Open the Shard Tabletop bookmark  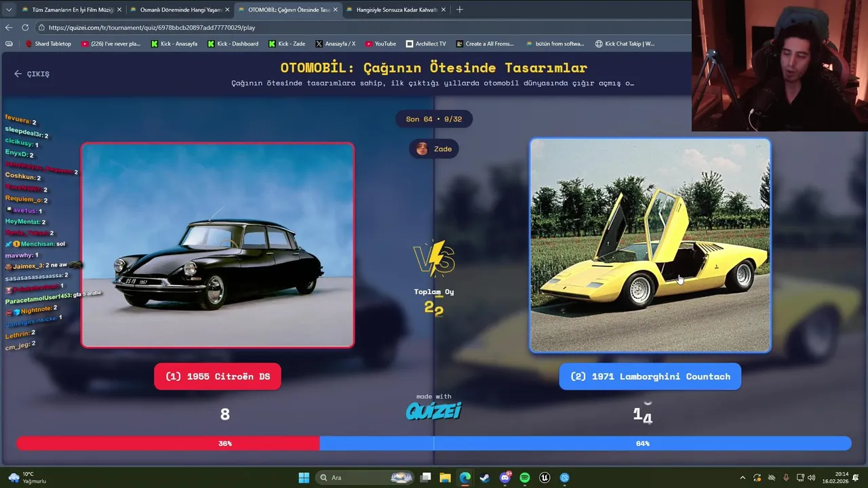48,44
